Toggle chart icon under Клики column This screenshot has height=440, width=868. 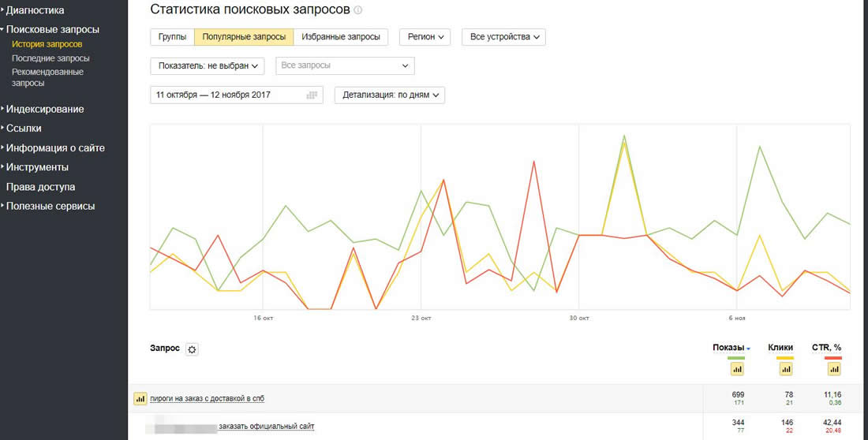(785, 369)
